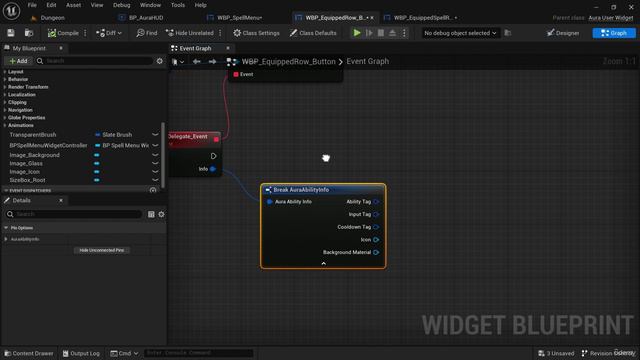This screenshot has width=640, height=360.
Task: Open the Debug menu
Action: 122,5
